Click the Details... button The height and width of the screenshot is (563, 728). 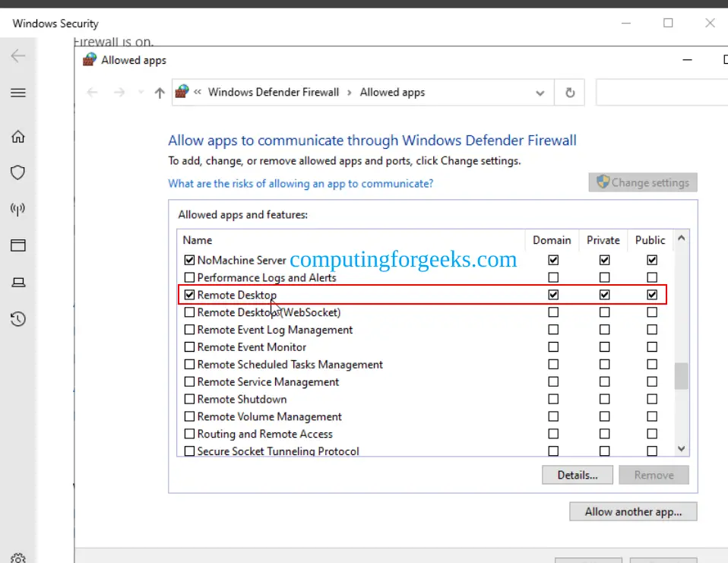[577, 476]
